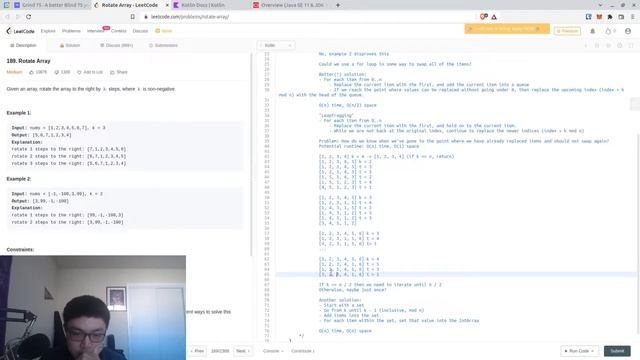Open Brave Shields lion icon
Image resolution: width=640 pixels, height=360 pixels.
(484, 17)
